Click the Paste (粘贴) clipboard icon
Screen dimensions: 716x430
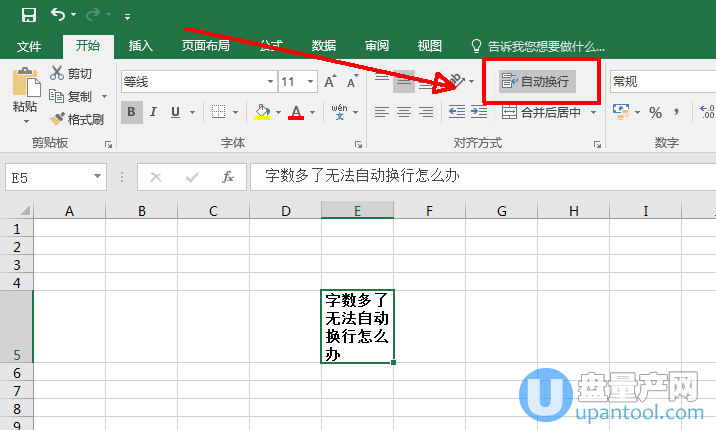coord(25,84)
